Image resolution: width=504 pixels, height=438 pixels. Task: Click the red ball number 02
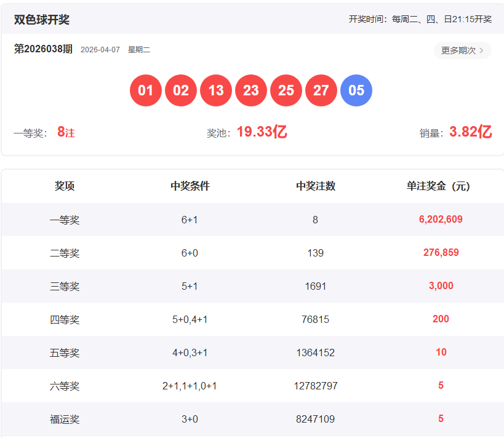pos(181,90)
